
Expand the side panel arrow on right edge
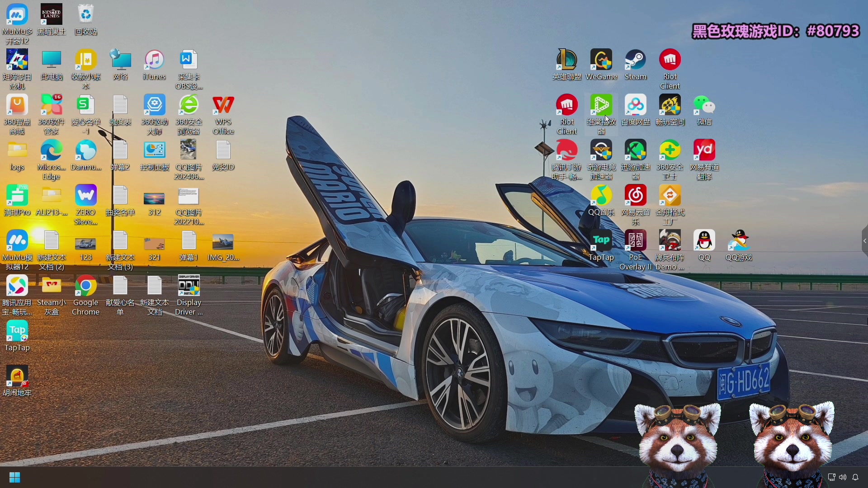pos(864,241)
